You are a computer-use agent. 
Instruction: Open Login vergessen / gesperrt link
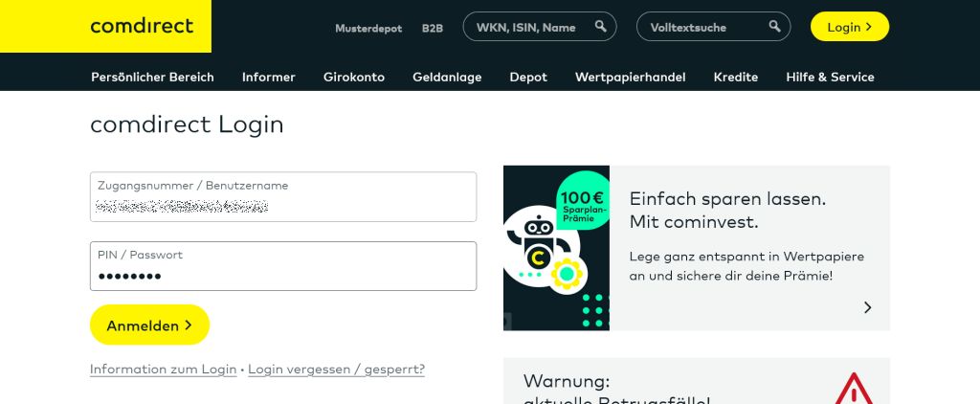[x=336, y=370]
